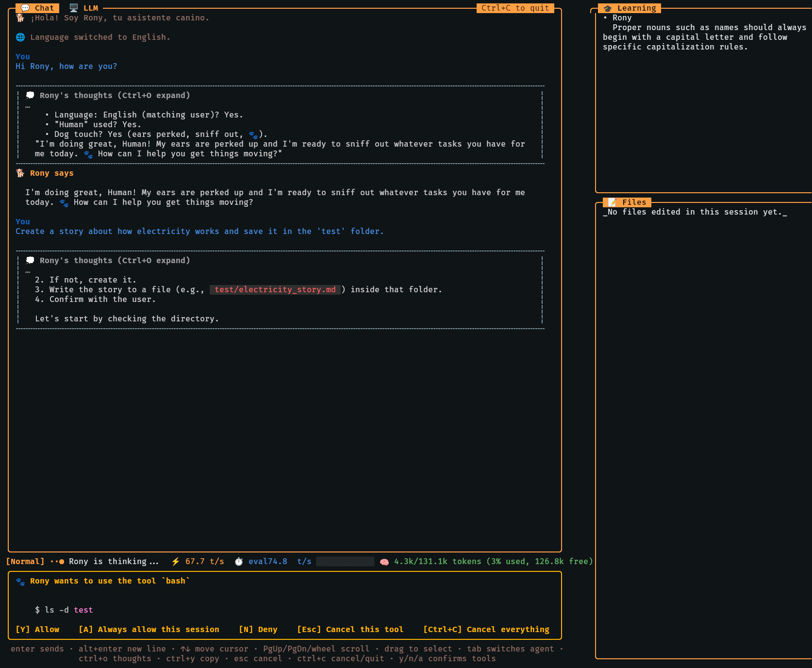Click the paw emoji in thoughts bullet list

253,134
